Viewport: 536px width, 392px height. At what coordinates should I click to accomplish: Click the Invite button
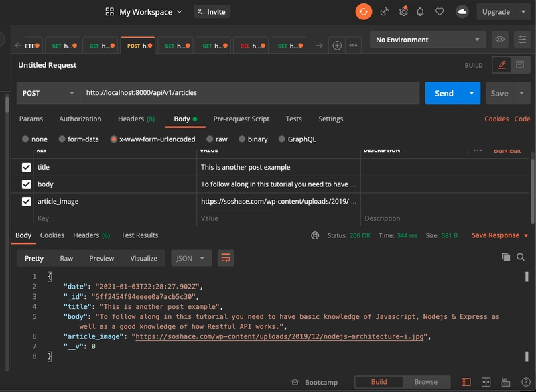pyautogui.click(x=212, y=12)
